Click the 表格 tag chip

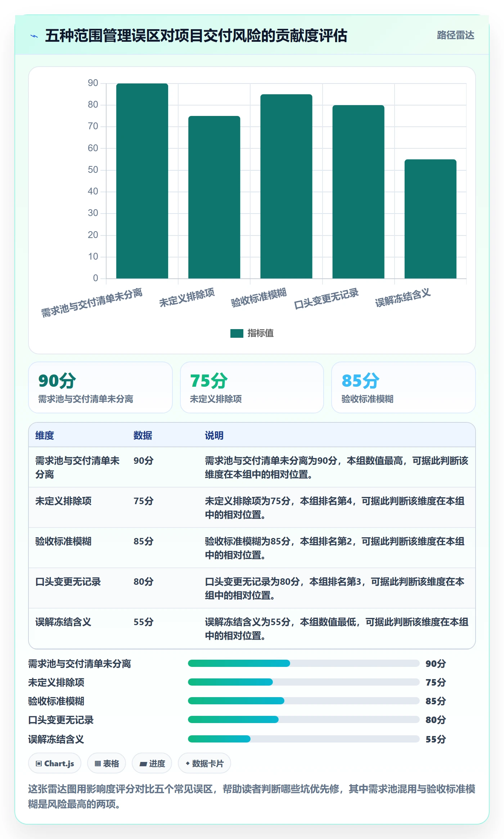pos(107,763)
